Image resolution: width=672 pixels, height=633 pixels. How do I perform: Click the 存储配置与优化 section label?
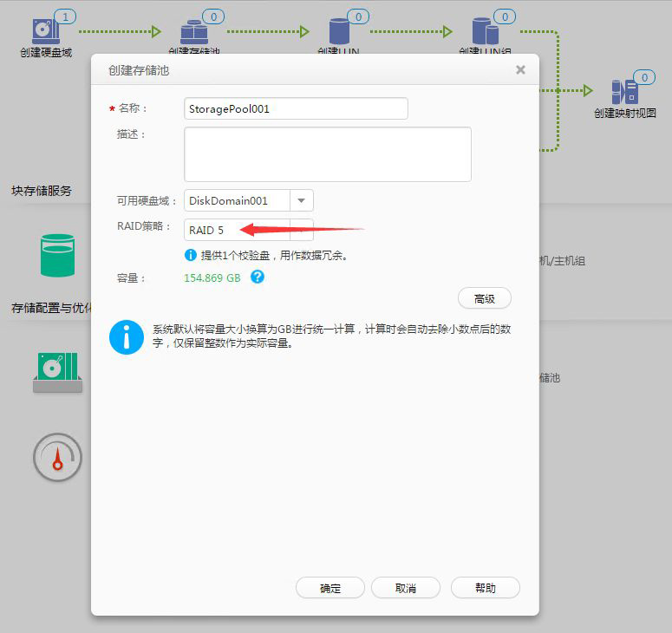[51, 308]
